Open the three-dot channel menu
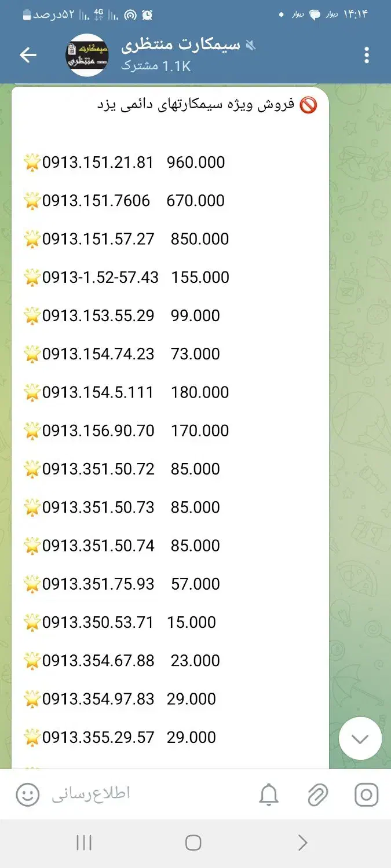 (366, 55)
